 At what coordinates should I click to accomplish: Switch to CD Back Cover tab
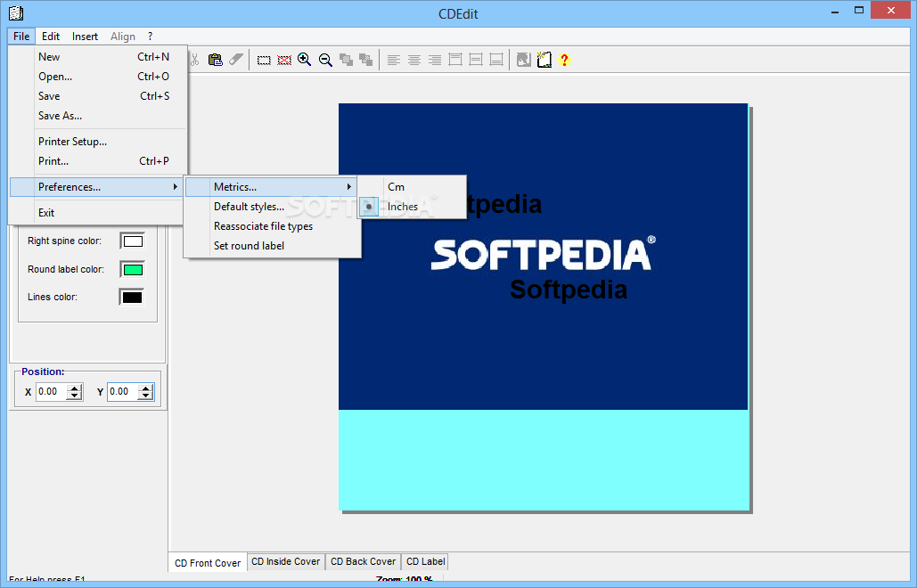(363, 561)
